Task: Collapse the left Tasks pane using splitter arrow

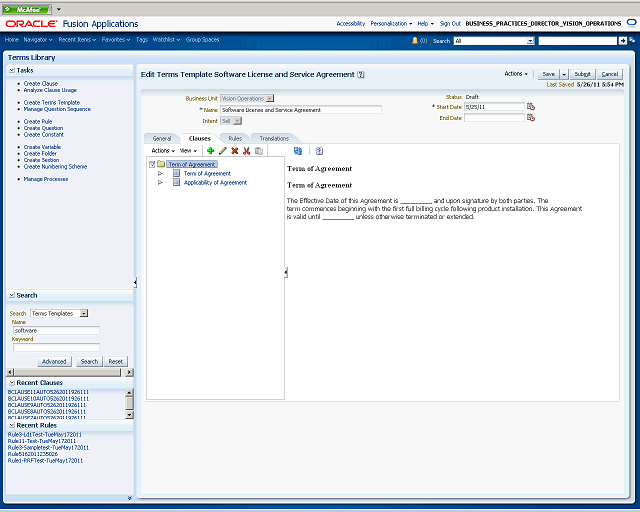Action: [x=135, y=282]
